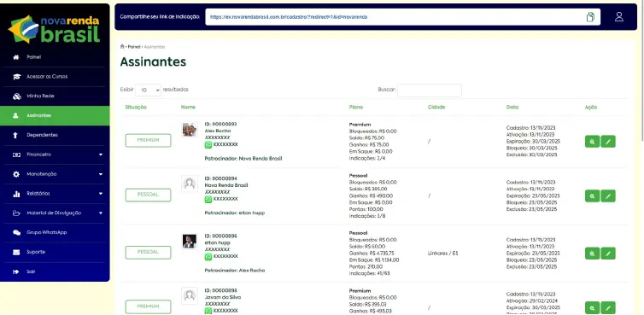The width and height of the screenshot is (644, 315).
Task: Click the money icon beside Financeiro
Action: (x=16, y=155)
